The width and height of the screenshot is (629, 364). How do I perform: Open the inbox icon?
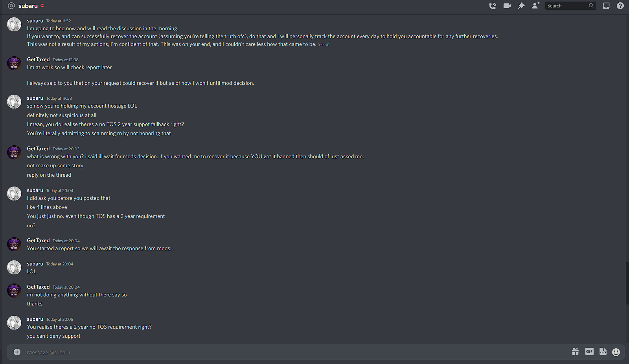(x=606, y=6)
